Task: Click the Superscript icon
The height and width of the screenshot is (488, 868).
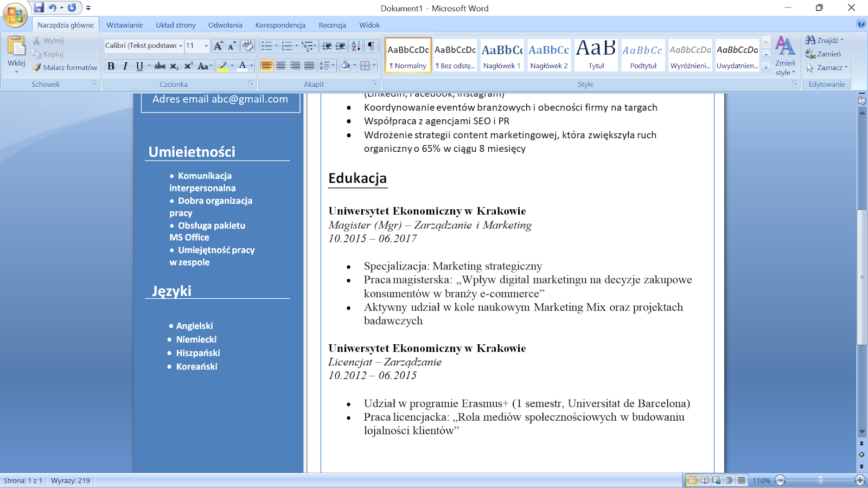Action: [188, 66]
